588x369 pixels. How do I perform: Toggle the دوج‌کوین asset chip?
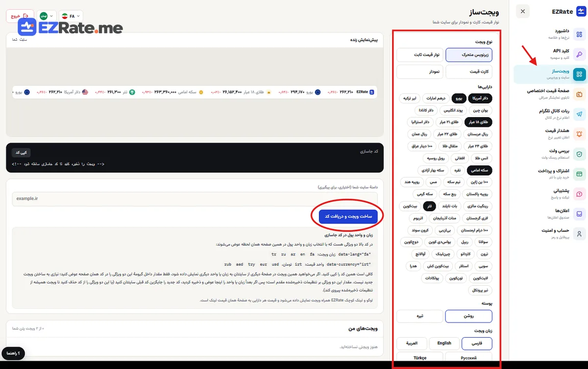411,242
